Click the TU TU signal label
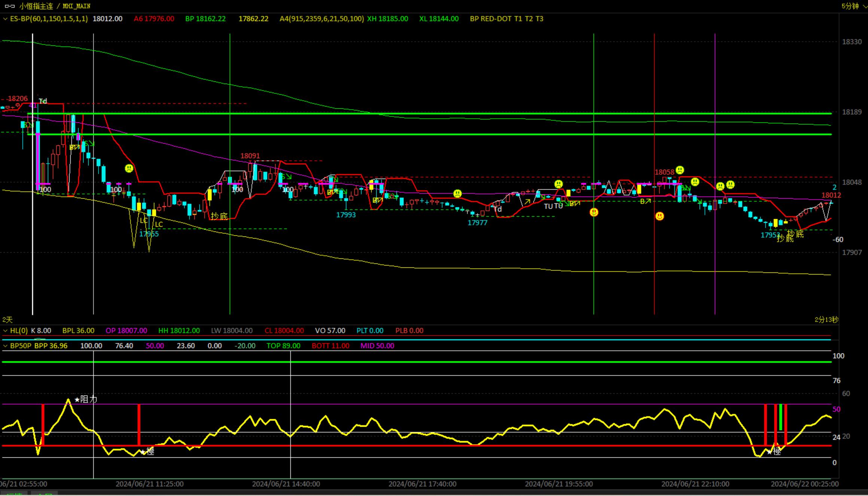The image size is (868, 496). 553,206
